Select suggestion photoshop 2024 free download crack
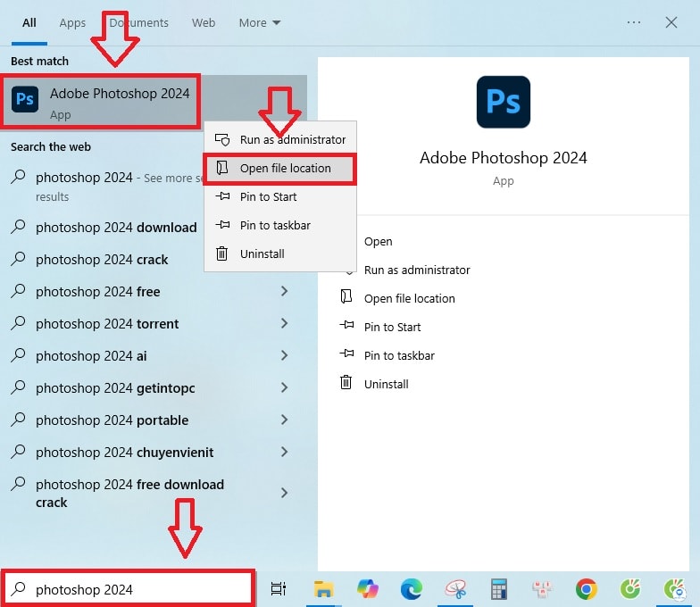The width and height of the screenshot is (700, 607). pyautogui.click(x=152, y=493)
